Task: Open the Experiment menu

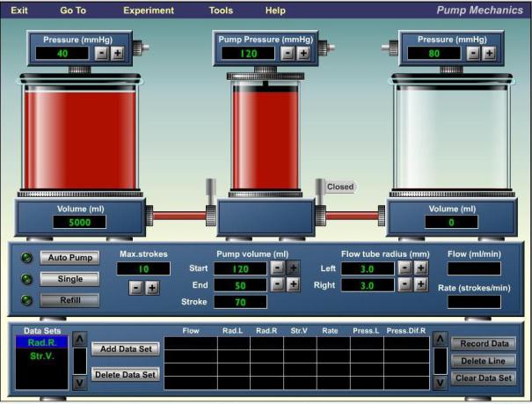Action: 149,11
